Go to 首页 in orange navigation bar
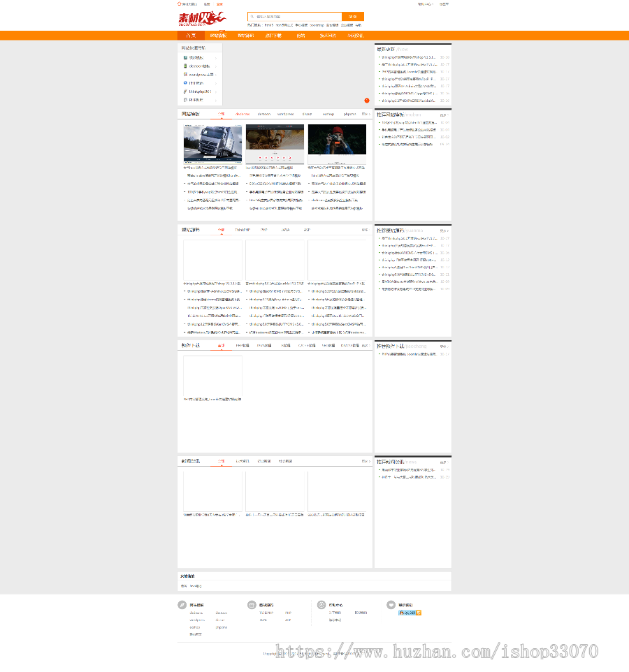This screenshot has height=672, width=629. pos(191,36)
